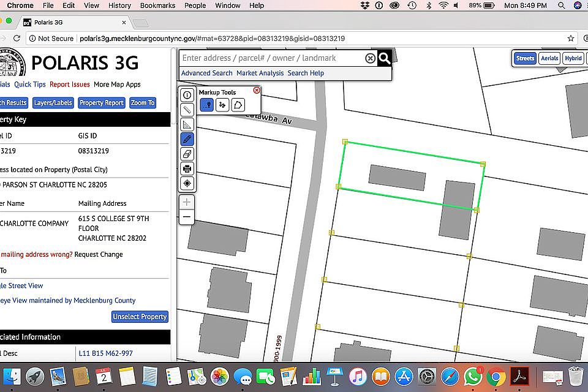The width and height of the screenshot is (588, 392).
Task: Click the Identify info tool icon
Action: (x=187, y=95)
